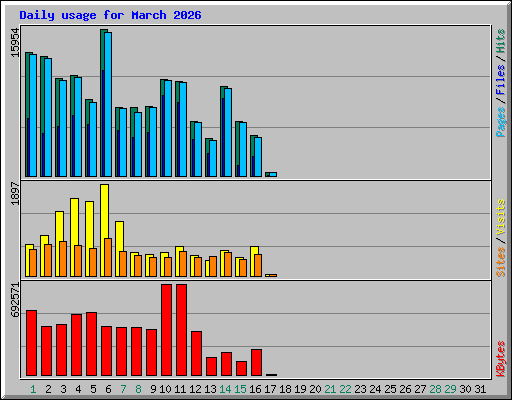Viewport: 512px width, 400px height.
Task: Click the 15954 hits axis value
Action: pyautogui.click(x=15, y=43)
